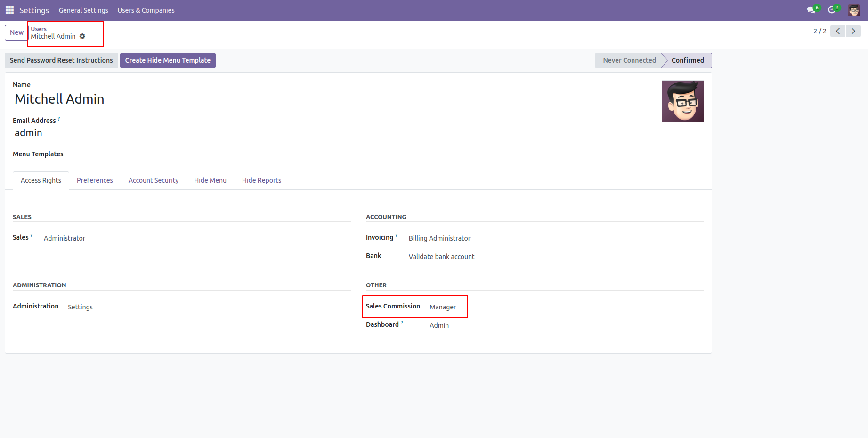This screenshot has width=868, height=438.
Task: Open the Hide Menu tab
Action: pos(210,180)
